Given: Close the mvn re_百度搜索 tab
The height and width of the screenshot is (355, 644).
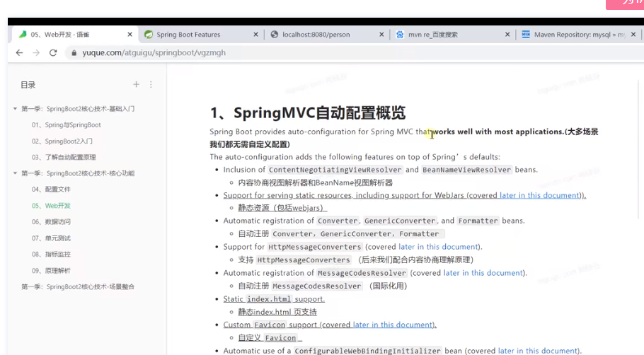Looking at the screenshot, I should (507, 35).
